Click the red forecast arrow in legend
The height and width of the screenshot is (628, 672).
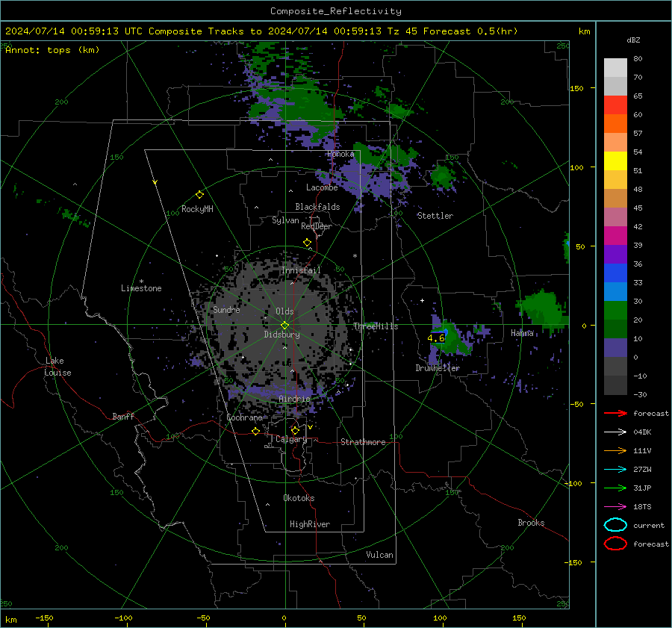(615, 413)
